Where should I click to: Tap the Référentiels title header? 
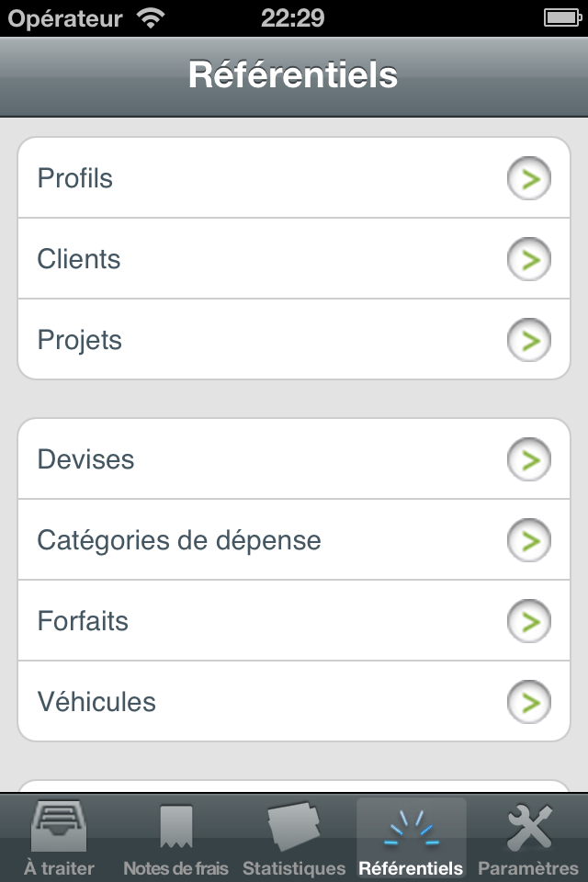[293, 75]
